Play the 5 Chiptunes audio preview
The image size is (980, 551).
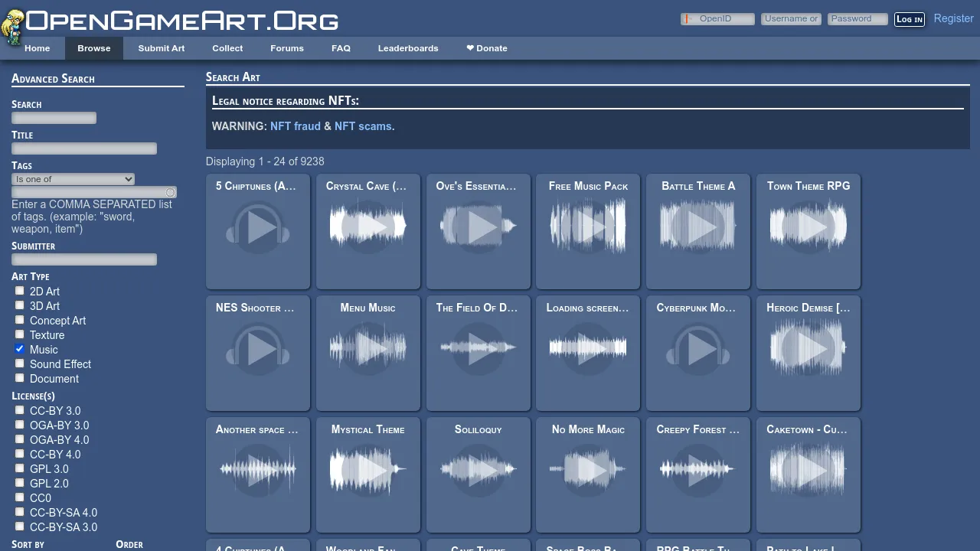tap(258, 226)
